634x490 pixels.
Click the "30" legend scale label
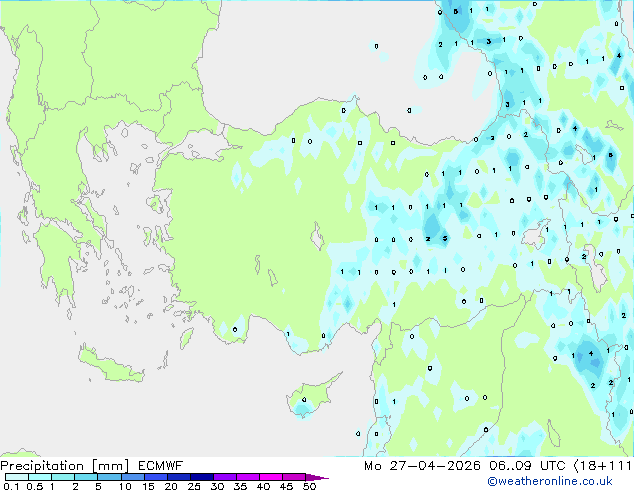[217, 486]
